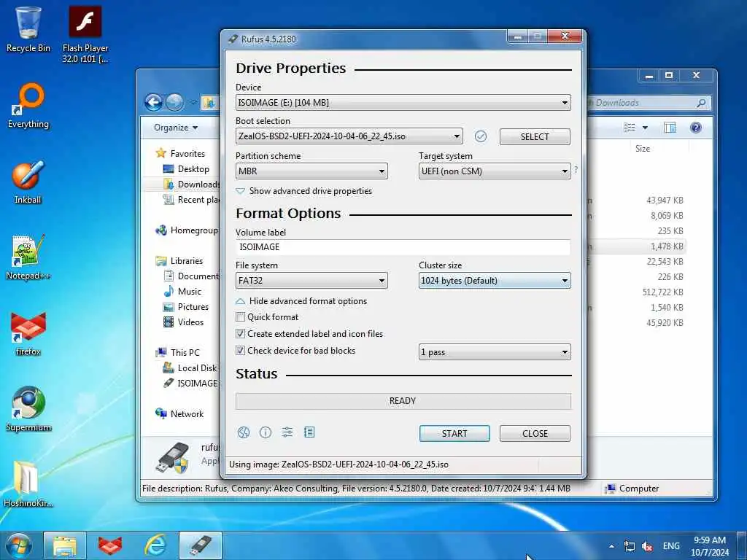Click the Rufus USB taskbar icon
The height and width of the screenshot is (560, 747).
(x=201, y=545)
